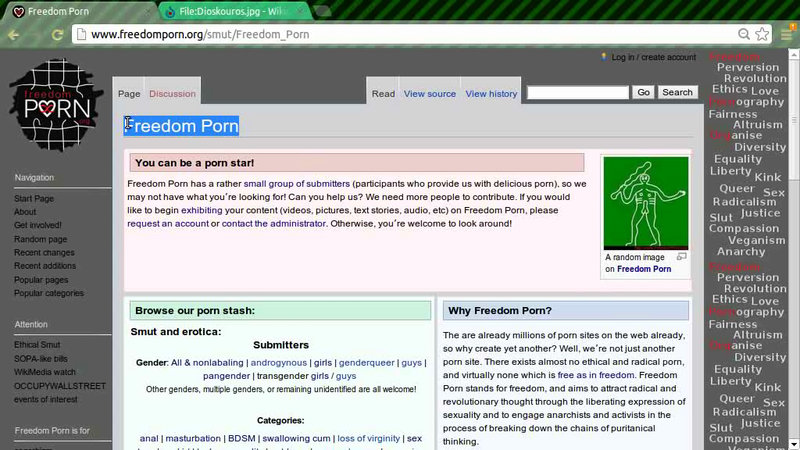Image resolution: width=800 pixels, height=450 pixels.
Task: Open the View history tab
Action: pyautogui.click(x=491, y=94)
